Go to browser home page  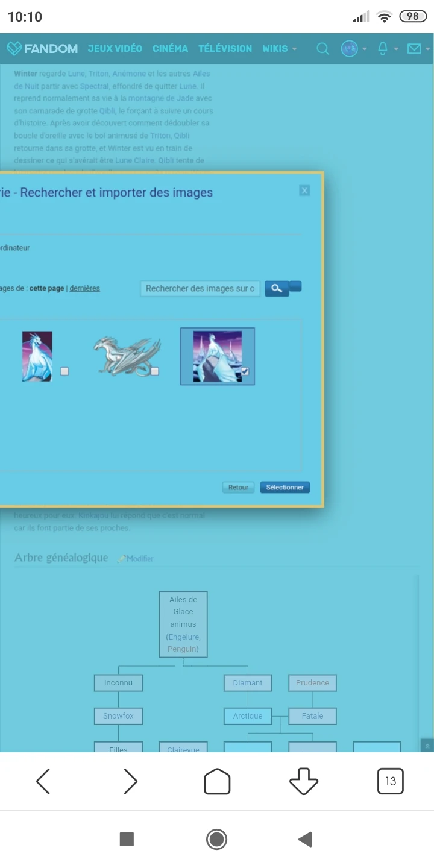pyautogui.click(x=217, y=781)
